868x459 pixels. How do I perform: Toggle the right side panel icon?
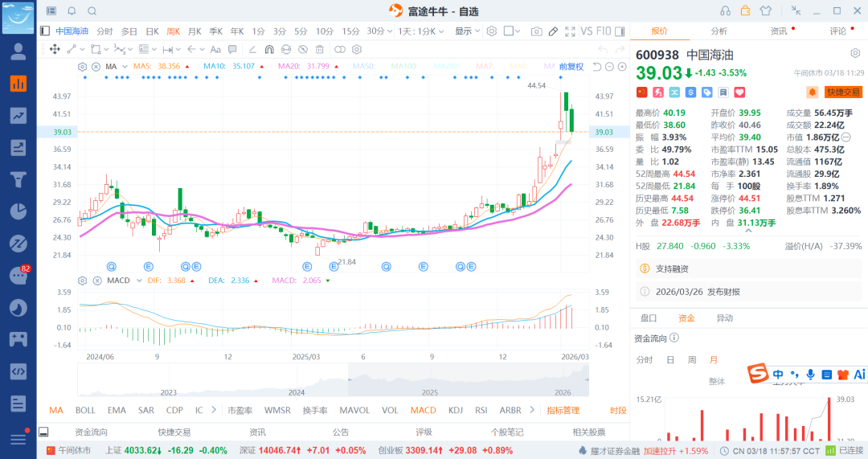click(x=620, y=31)
